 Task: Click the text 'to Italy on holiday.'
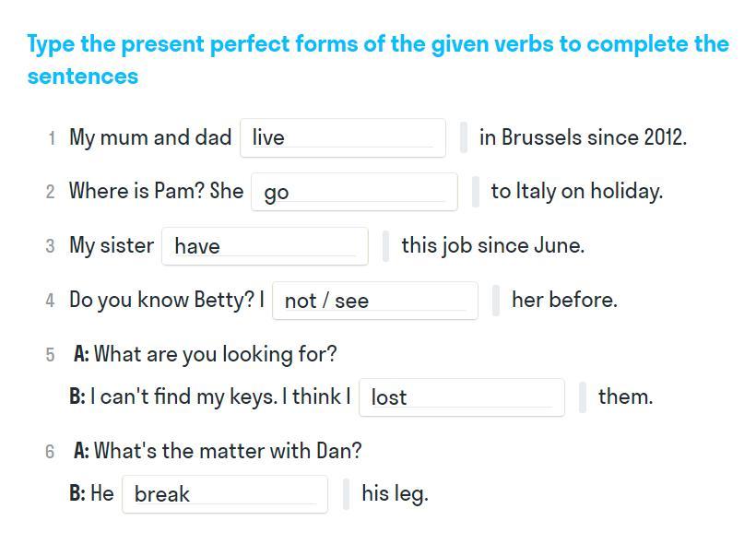click(577, 191)
